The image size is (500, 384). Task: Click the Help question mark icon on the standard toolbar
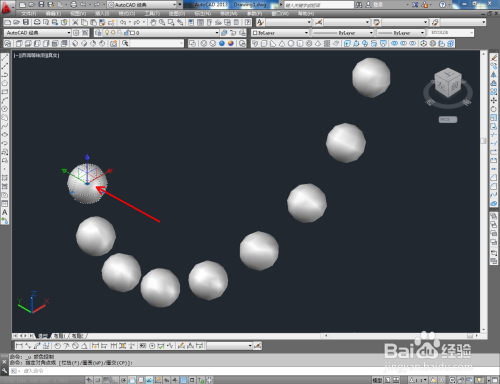248,22
